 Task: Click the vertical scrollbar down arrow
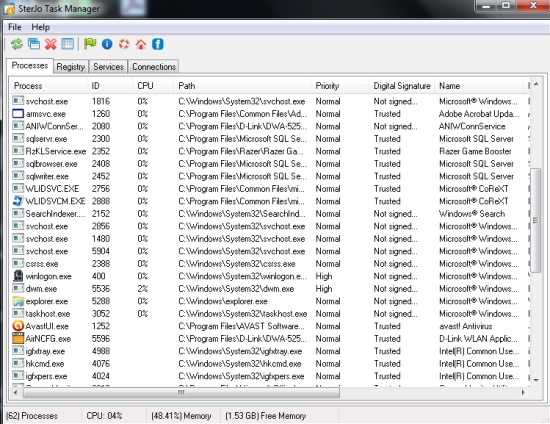[536, 380]
